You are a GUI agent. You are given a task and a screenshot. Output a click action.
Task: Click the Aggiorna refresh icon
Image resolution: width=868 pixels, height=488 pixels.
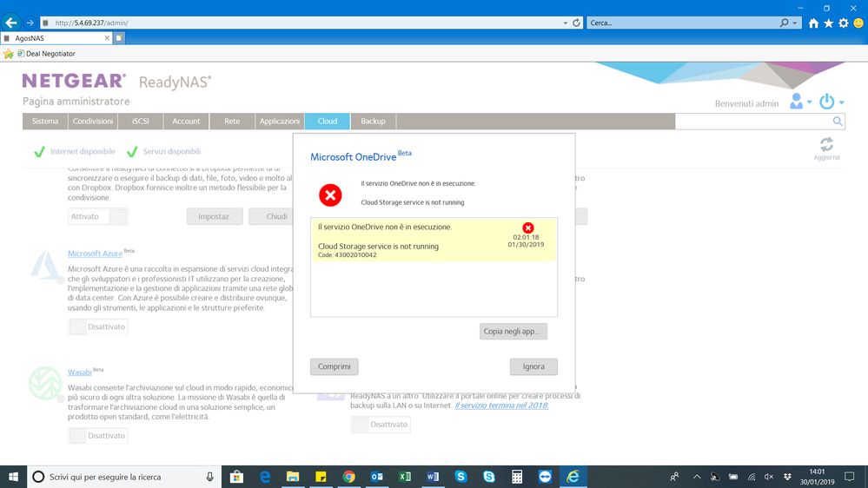tap(826, 145)
